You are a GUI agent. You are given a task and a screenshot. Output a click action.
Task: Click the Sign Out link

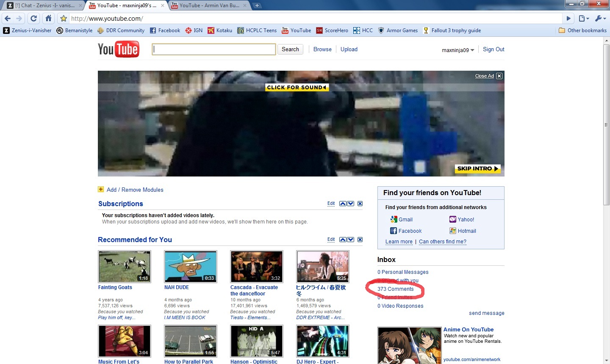click(494, 49)
